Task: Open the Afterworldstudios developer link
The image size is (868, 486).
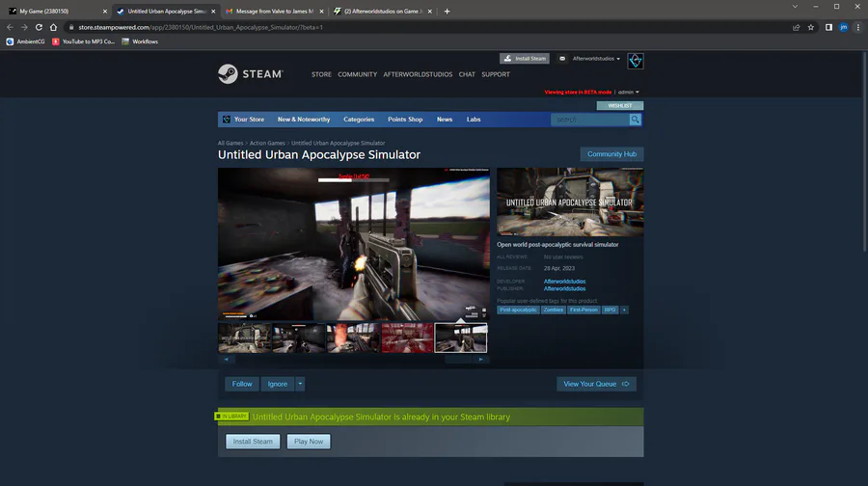Action: click(x=564, y=282)
